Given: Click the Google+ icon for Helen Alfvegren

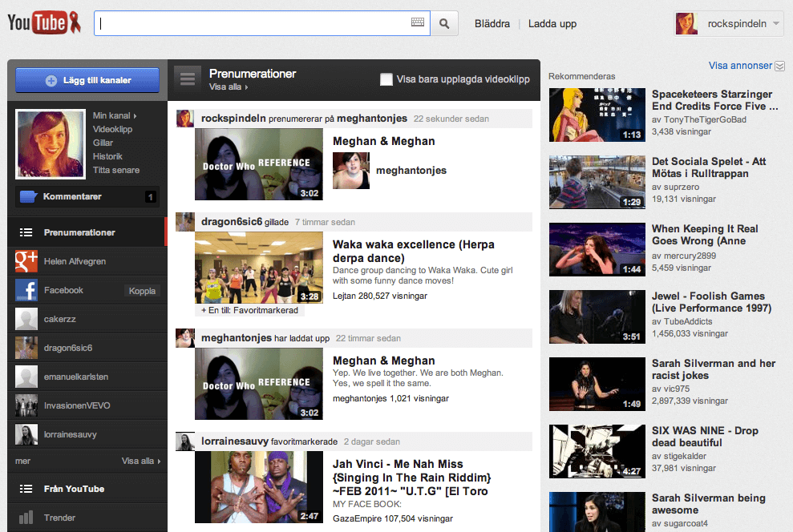Looking at the screenshot, I should pos(26,261).
